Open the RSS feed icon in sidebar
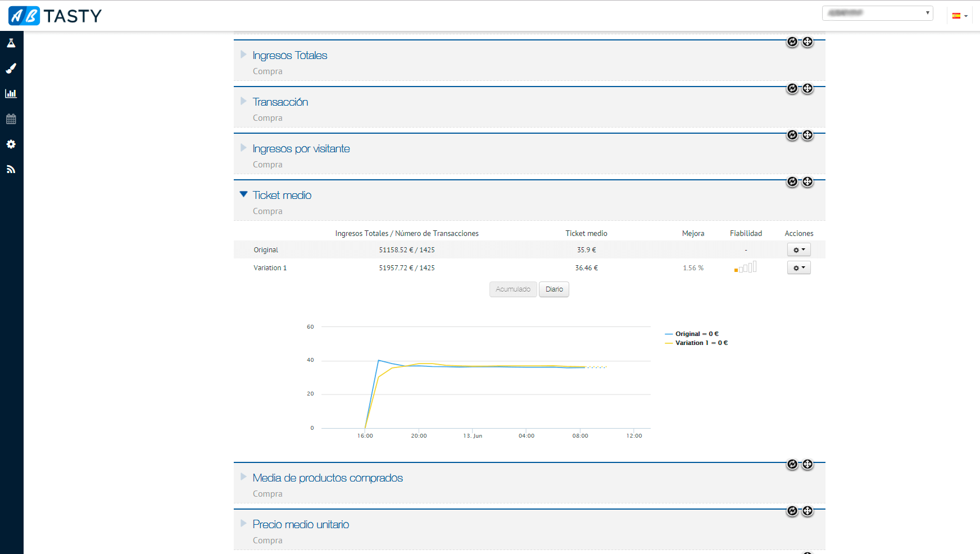 (x=11, y=169)
